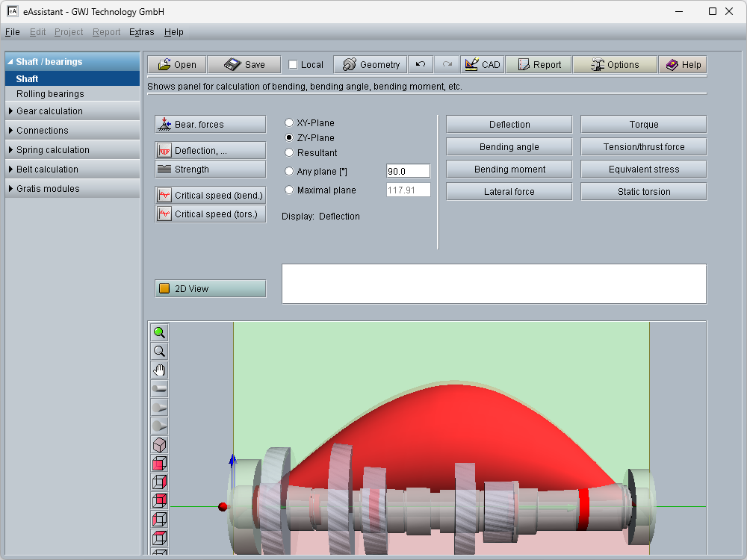Click the isometric cube view icon

[x=159, y=445]
